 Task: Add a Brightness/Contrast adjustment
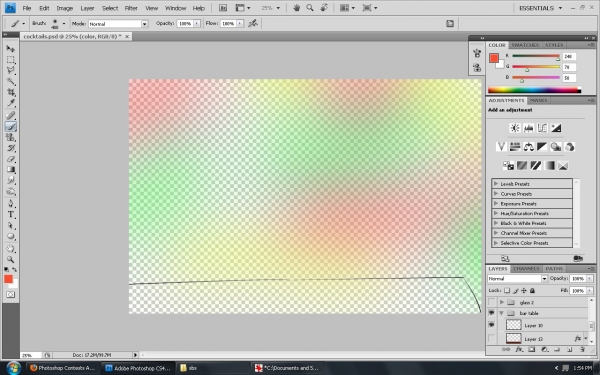515,128
